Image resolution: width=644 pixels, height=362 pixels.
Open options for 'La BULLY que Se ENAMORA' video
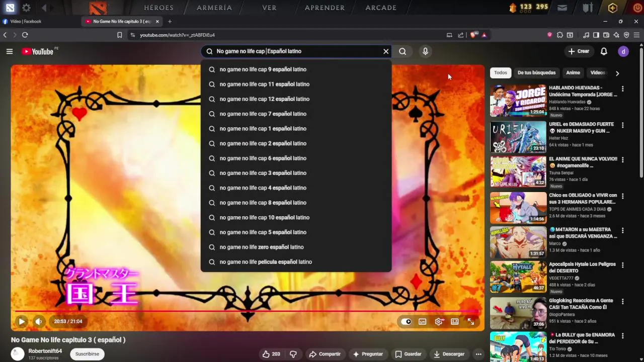point(622,336)
